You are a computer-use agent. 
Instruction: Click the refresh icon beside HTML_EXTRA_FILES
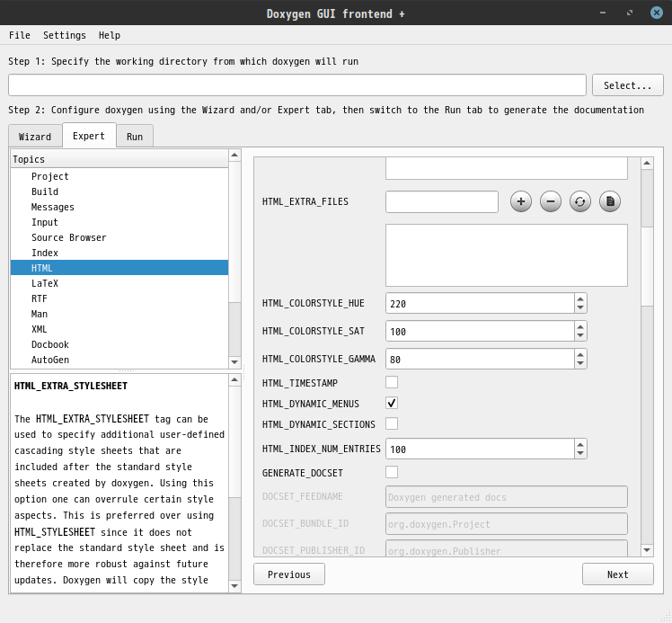[580, 201]
